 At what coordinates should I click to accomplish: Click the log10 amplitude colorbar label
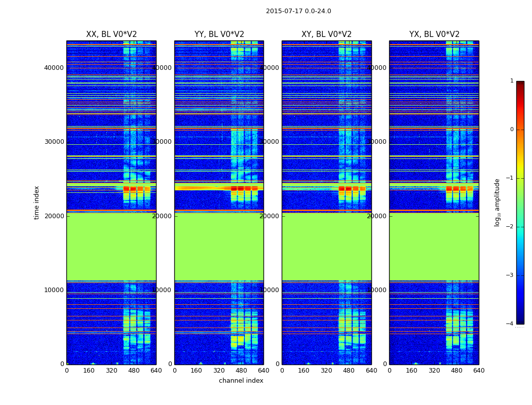497,202
